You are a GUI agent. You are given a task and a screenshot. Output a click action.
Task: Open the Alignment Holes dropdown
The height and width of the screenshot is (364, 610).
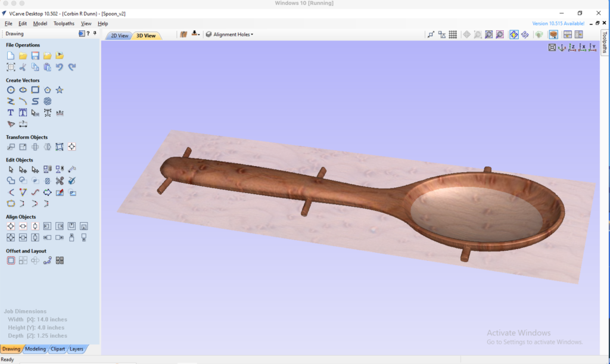[229, 35]
